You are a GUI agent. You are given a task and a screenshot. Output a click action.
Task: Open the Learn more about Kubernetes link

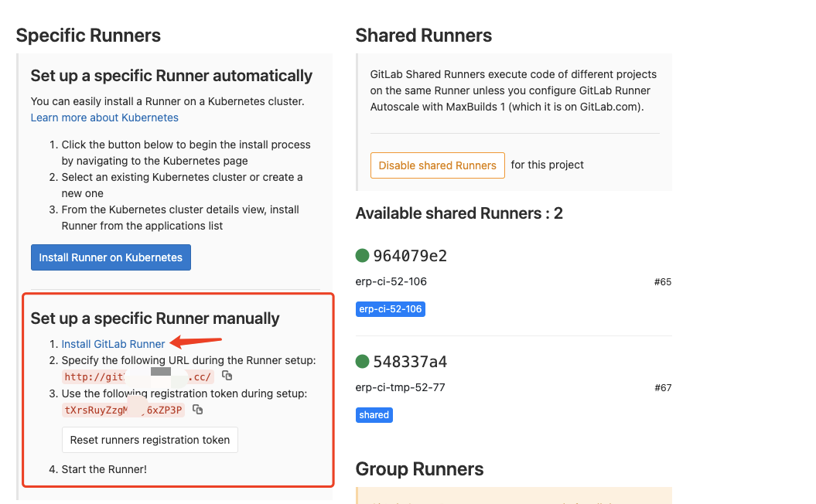pos(104,117)
